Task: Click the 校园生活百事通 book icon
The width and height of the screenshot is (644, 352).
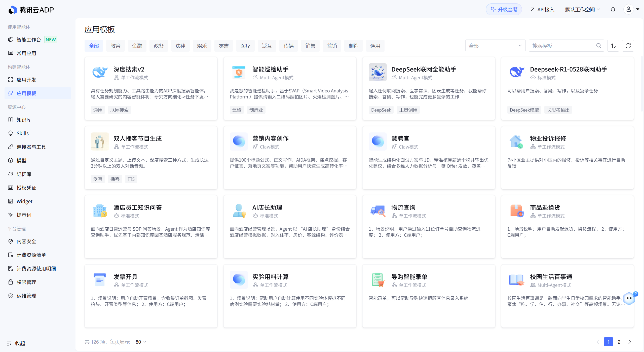Action: click(516, 280)
